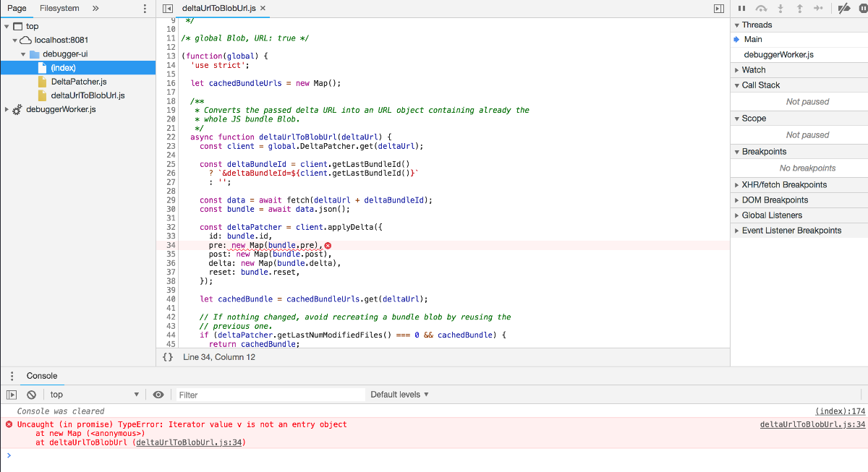Click the console Filter input field
The height and width of the screenshot is (472, 868).
click(x=271, y=395)
